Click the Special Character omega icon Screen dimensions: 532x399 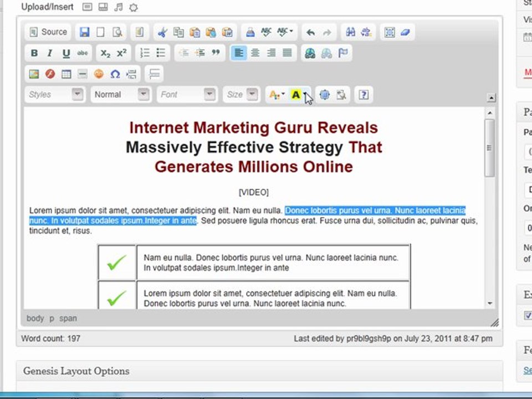(115, 74)
